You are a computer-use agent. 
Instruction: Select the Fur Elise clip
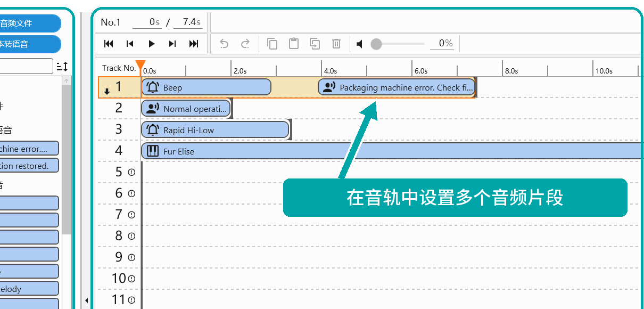point(392,151)
